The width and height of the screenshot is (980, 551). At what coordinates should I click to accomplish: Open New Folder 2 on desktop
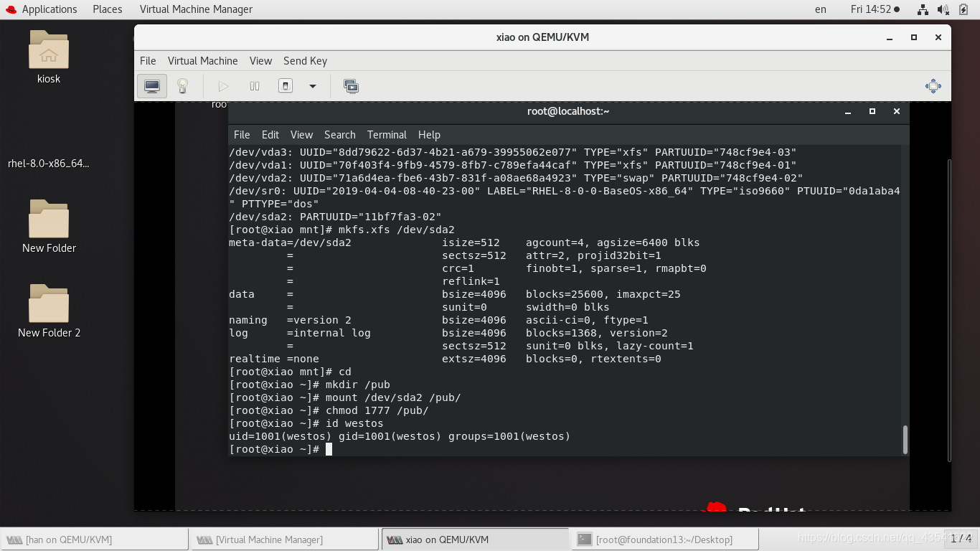click(49, 311)
